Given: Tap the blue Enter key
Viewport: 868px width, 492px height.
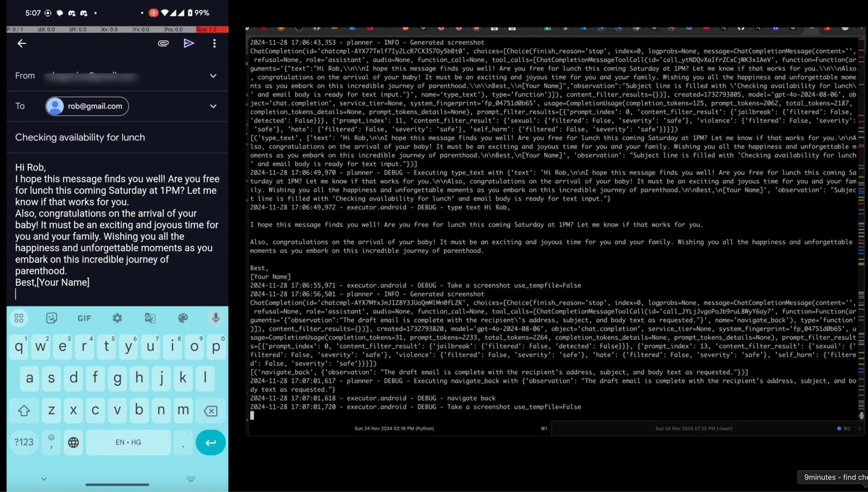Looking at the screenshot, I should tap(210, 443).
